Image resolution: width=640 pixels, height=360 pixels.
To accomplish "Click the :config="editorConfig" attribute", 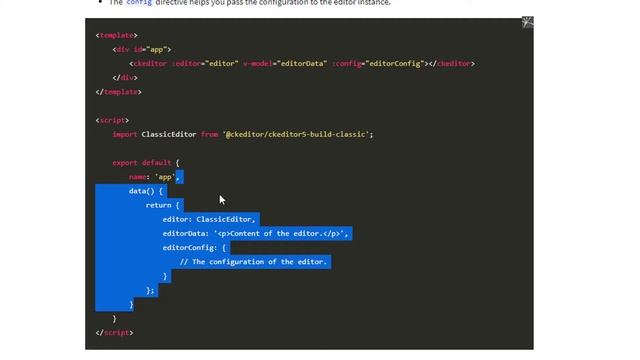I will coord(378,64).
